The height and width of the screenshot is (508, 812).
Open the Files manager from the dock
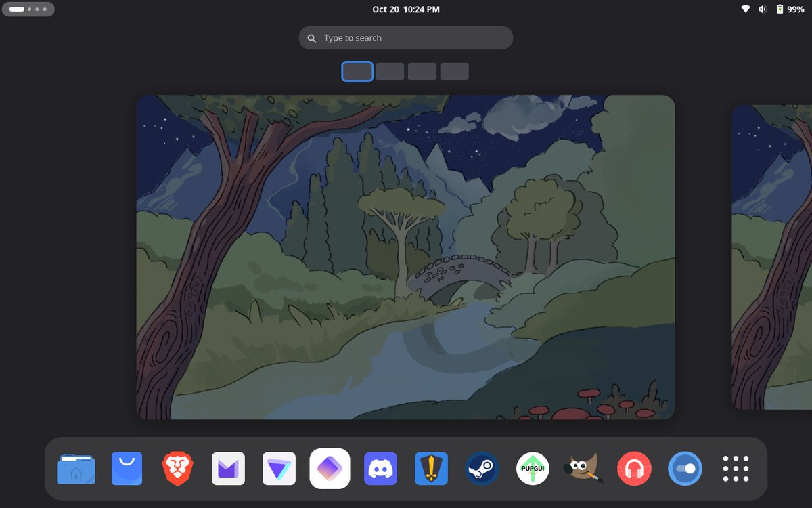[x=76, y=469]
